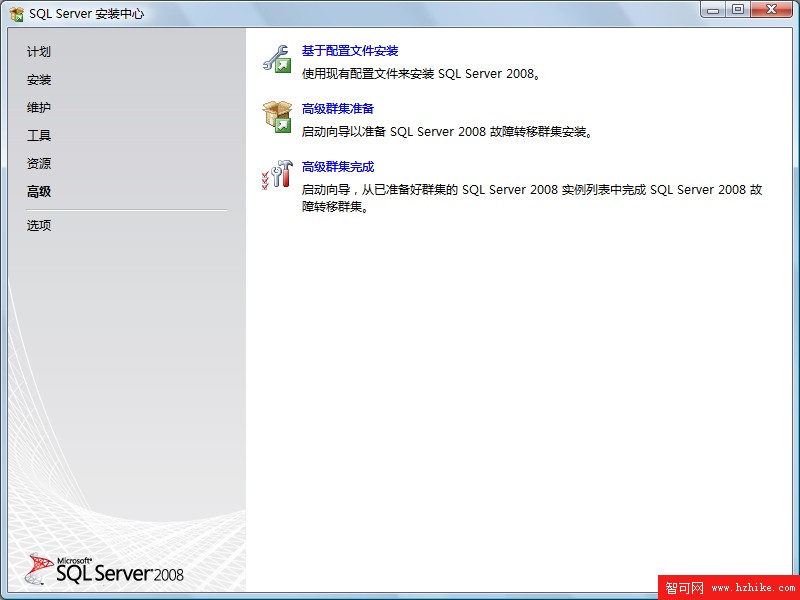Screen dimensions: 800x600
Task: Switch to the 安装 page
Action: pos(39,80)
